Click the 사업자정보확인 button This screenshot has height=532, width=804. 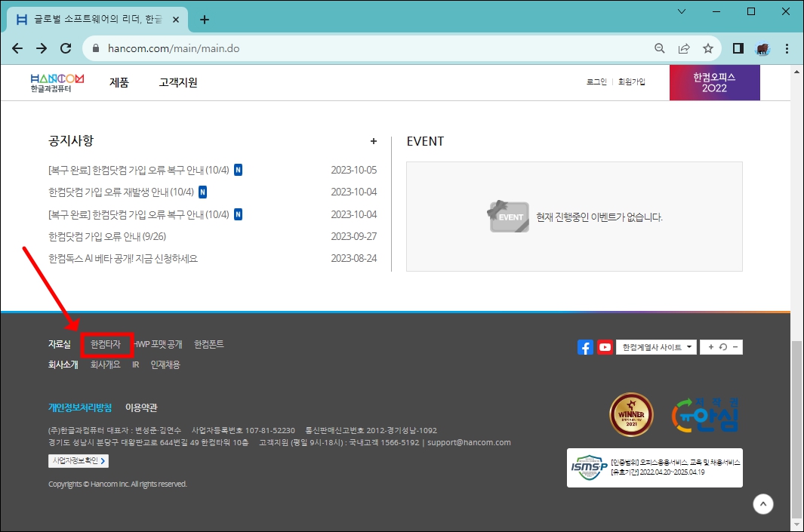click(x=79, y=461)
